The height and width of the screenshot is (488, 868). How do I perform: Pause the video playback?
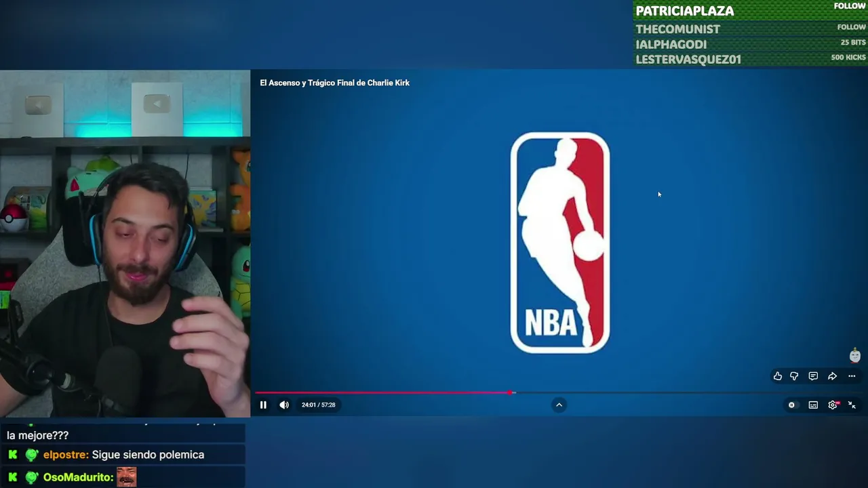tap(263, 405)
